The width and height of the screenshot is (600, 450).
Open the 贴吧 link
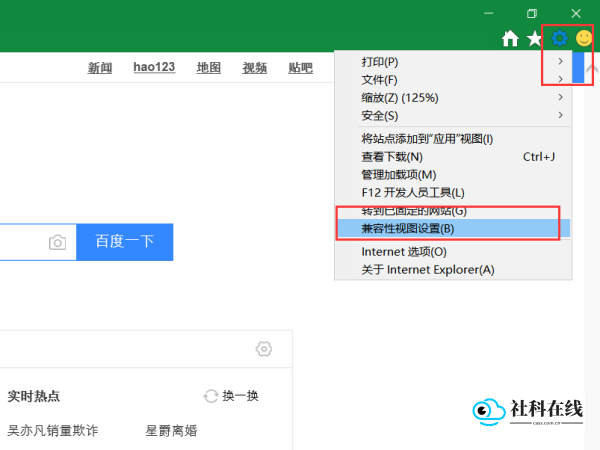click(300, 68)
